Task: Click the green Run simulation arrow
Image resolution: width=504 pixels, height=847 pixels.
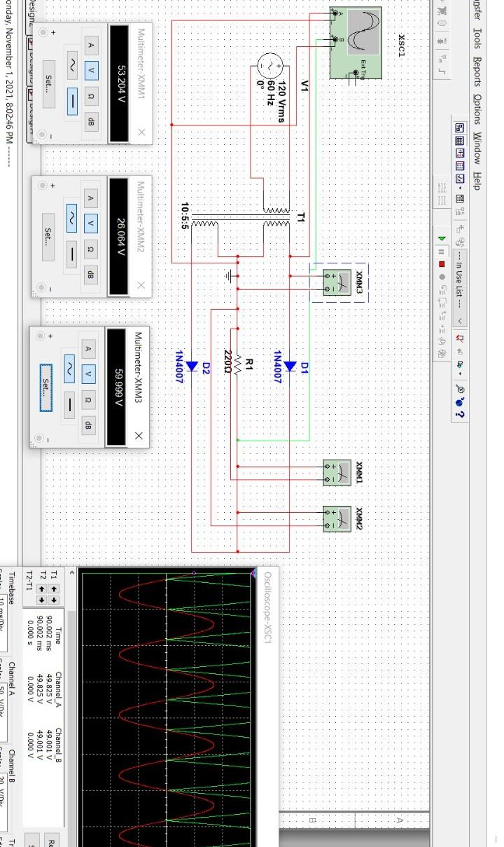Action: tap(442, 237)
